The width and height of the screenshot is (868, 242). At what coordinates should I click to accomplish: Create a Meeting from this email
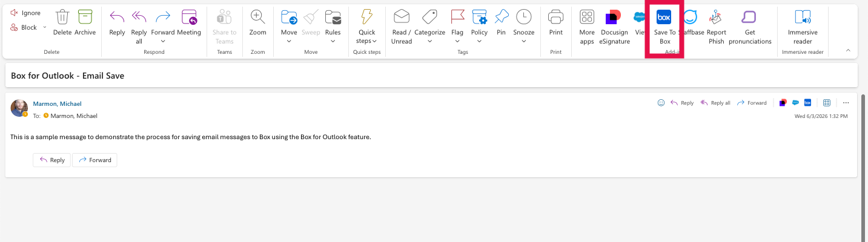point(189,23)
